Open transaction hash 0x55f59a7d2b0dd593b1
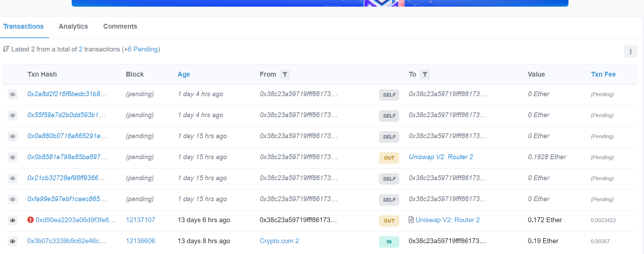This screenshot has width=644, height=254. (x=66, y=115)
